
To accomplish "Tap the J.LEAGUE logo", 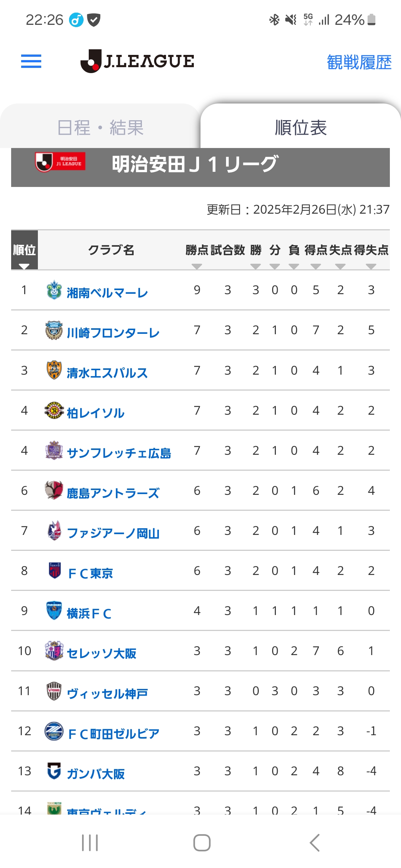I will coord(137,61).
